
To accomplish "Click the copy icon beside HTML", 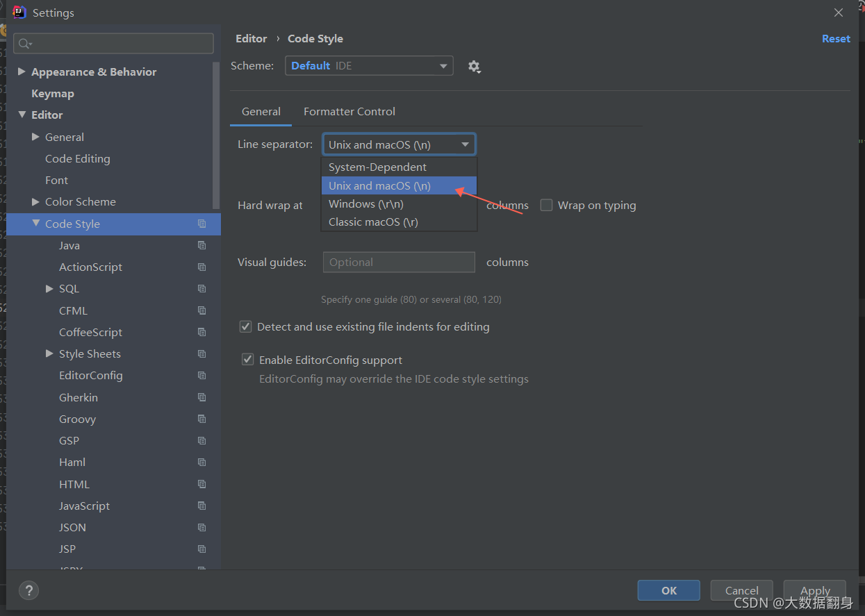I will (x=202, y=484).
